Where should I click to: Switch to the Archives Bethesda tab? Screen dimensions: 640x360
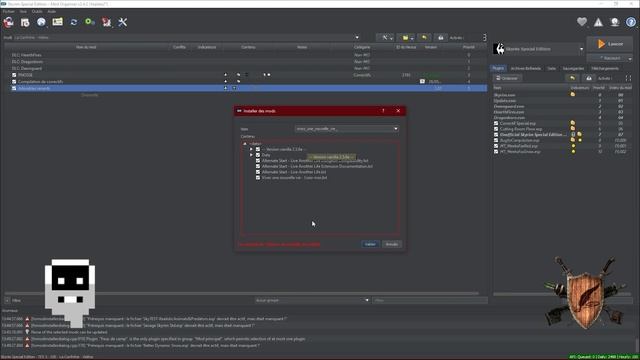525,69
